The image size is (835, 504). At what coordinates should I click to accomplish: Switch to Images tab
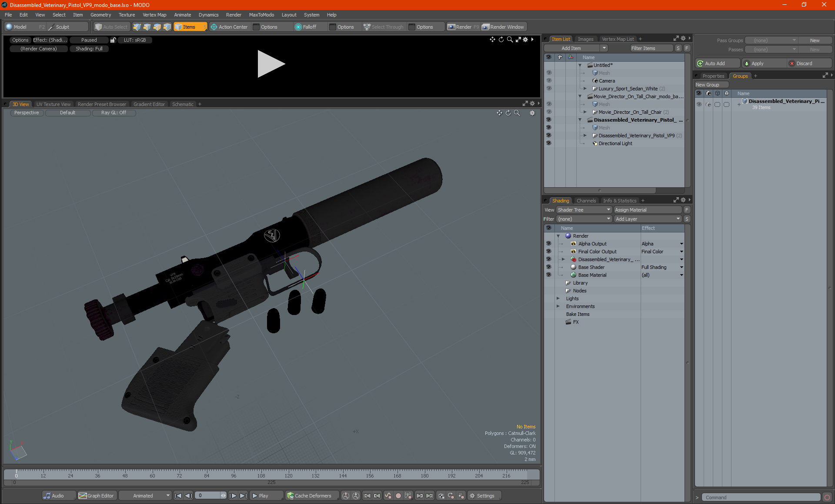point(585,39)
